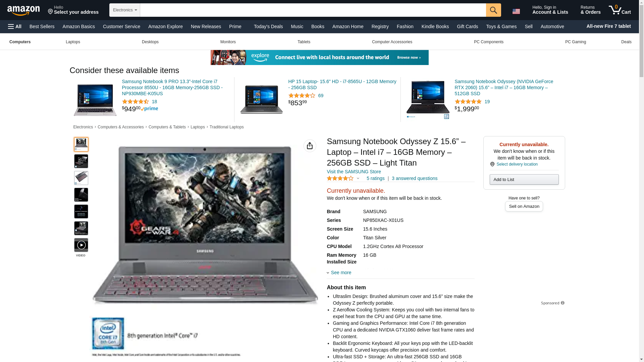Click the Sell on Amazon button
644x362 pixels.
tap(524, 206)
